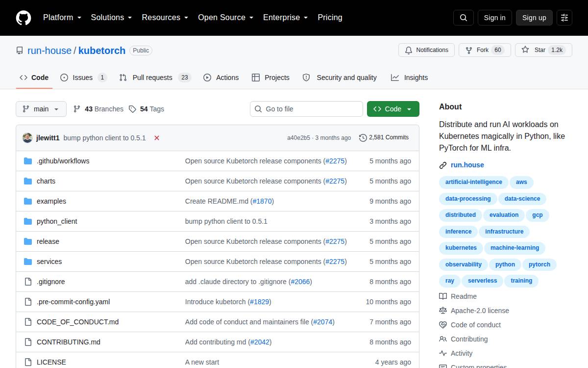Click the CONTRIBUTING.md file icon
The width and height of the screenshot is (588, 368).
click(x=28, y=342)
